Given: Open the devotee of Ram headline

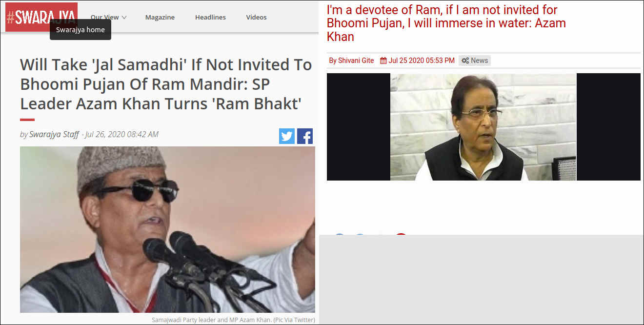Looking at the screenshot, I should (x=446, y=23).
